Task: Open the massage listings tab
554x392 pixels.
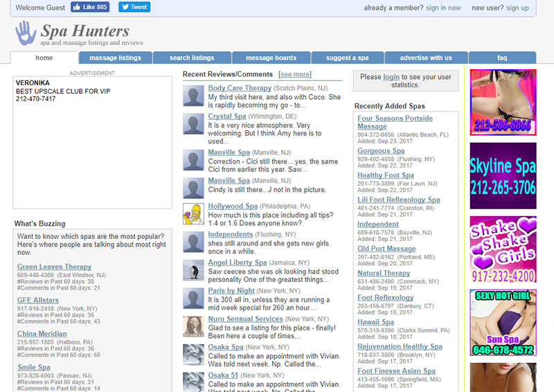Action: tap(115, 58)
